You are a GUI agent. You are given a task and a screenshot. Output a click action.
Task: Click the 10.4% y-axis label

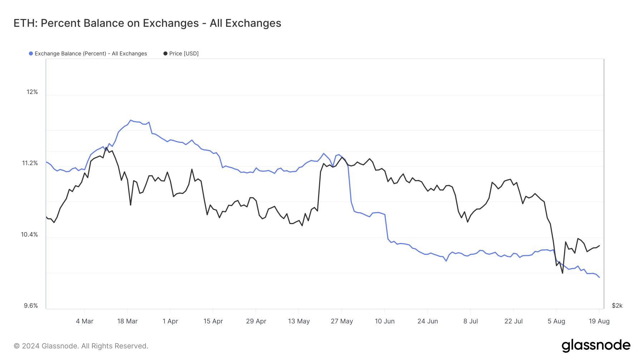pos(29,235)
